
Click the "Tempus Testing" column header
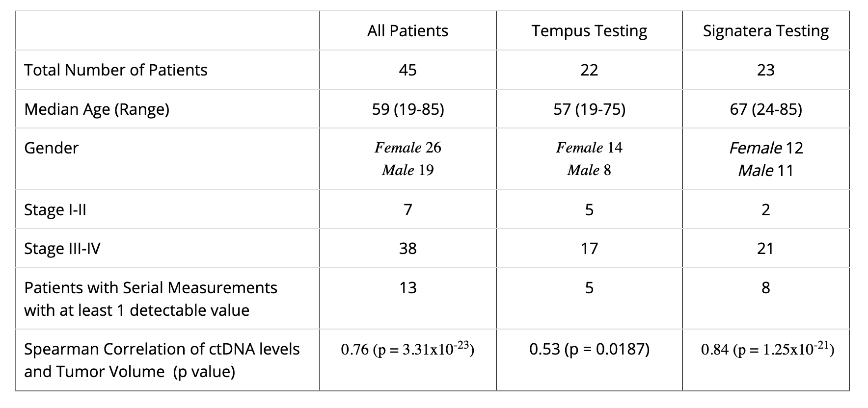[589, 31]
